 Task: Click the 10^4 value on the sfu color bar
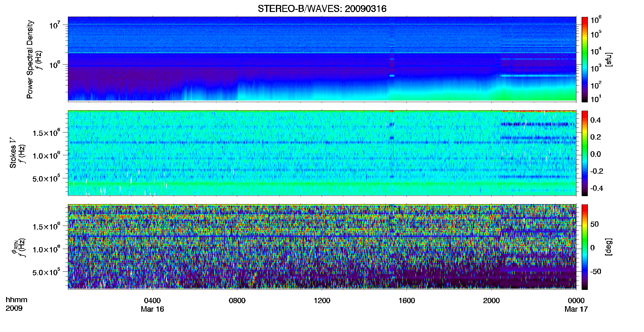pos(596,51)
